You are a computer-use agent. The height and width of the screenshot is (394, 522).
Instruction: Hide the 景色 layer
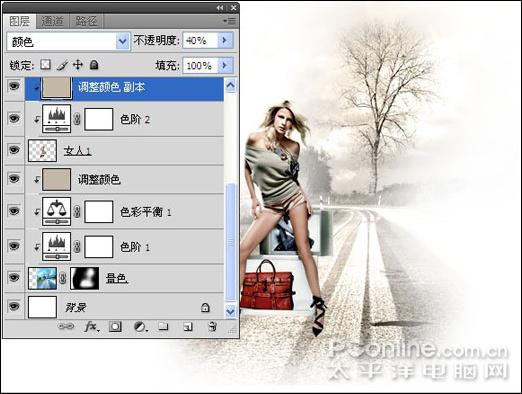click(14, 277)
